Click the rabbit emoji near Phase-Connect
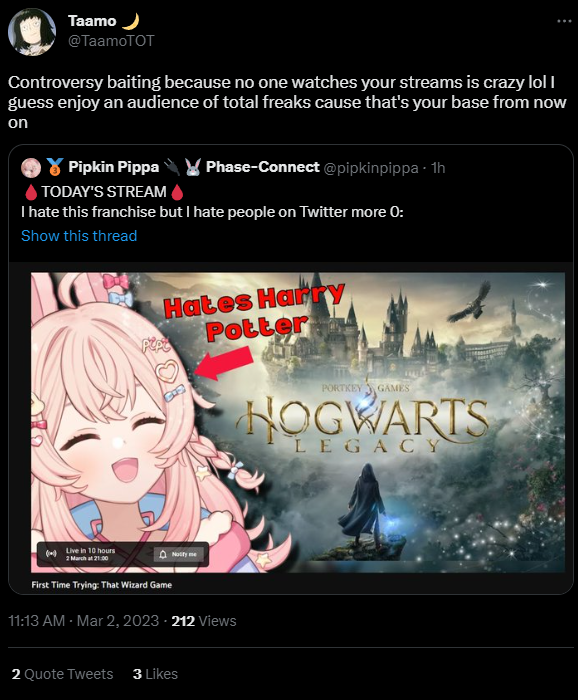This screenshot has width=578, height=700. pyautogui.click(x=193, y=167)
